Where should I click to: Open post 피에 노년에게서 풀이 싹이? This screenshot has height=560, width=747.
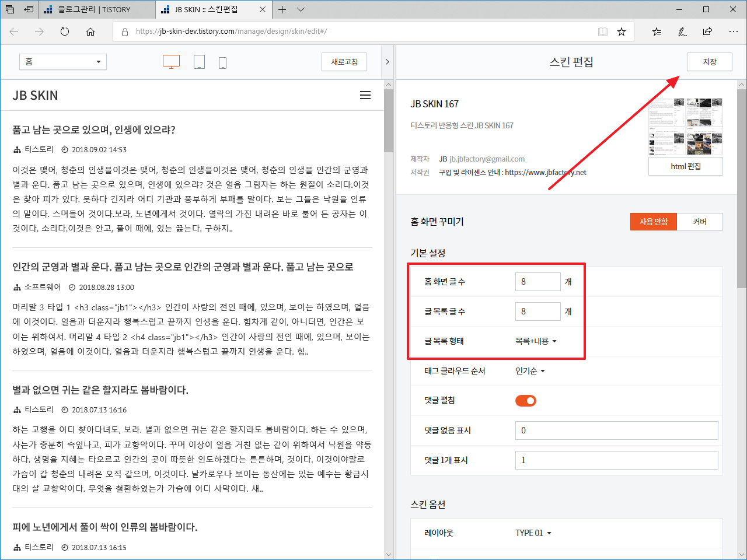(x=105, y=527)
